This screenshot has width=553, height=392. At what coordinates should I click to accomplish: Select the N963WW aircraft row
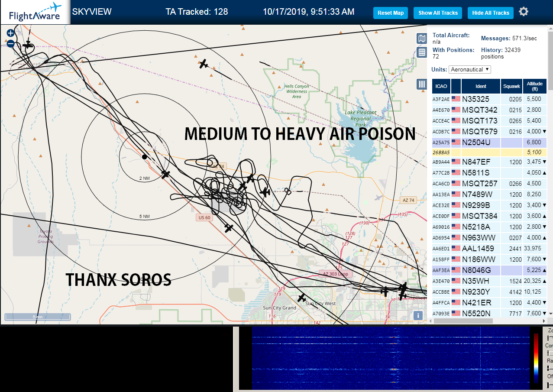489,237
